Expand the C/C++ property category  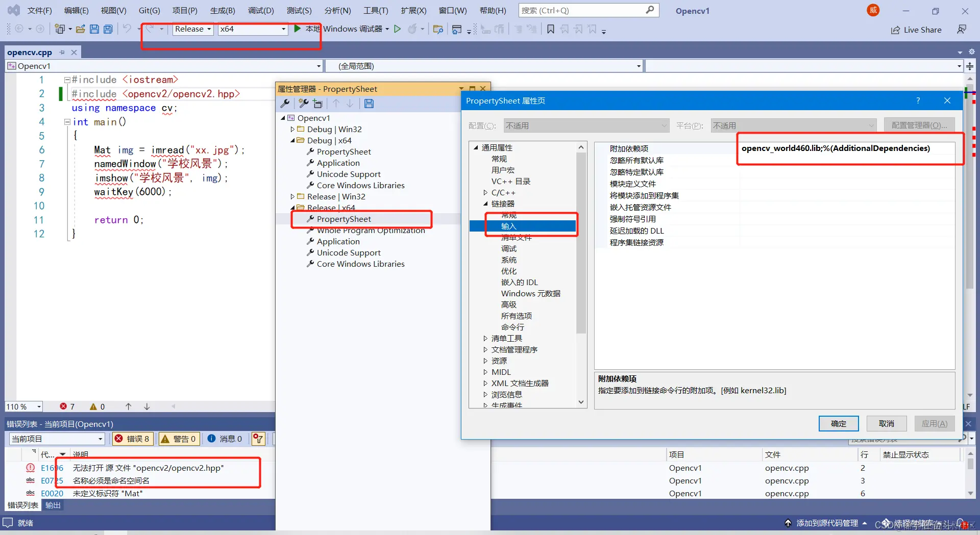click(x=485, y=193)
